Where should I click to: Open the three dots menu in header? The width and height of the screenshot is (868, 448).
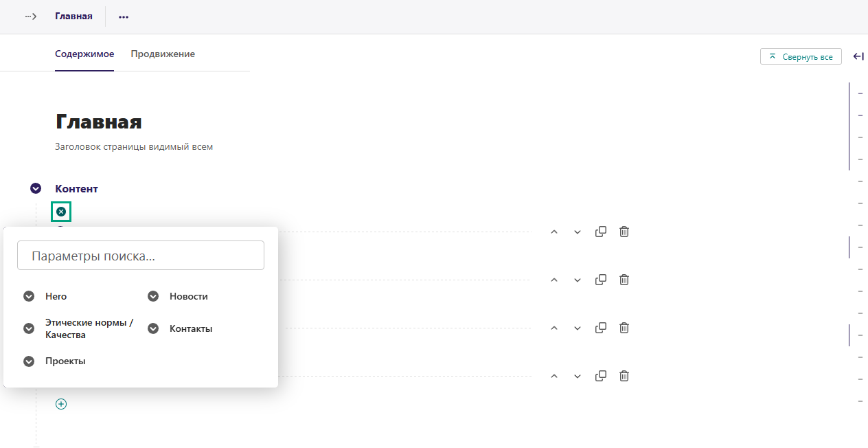[x=124, y=16]
